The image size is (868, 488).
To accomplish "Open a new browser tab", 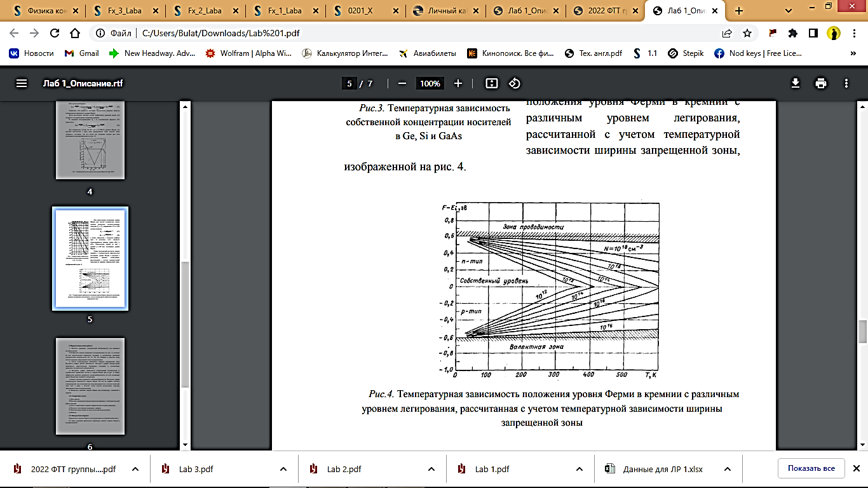I will coord(739,11).
